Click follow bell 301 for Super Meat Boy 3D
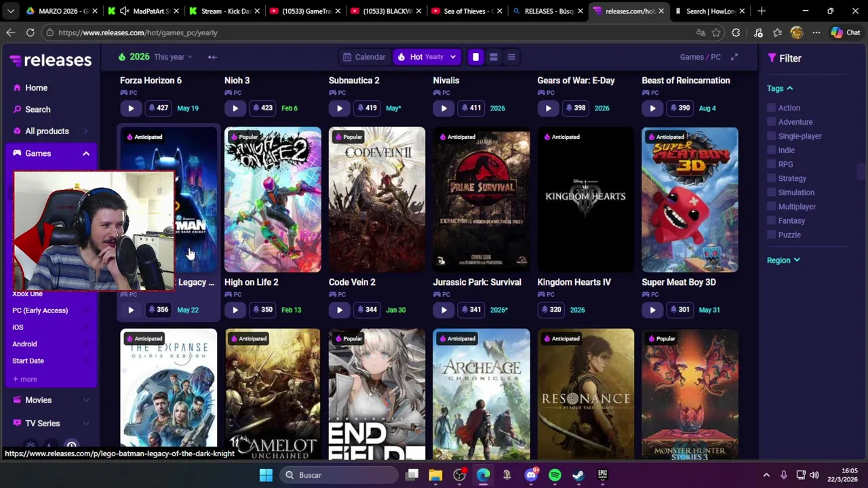The image size is (868, 488). click(679, 310)
